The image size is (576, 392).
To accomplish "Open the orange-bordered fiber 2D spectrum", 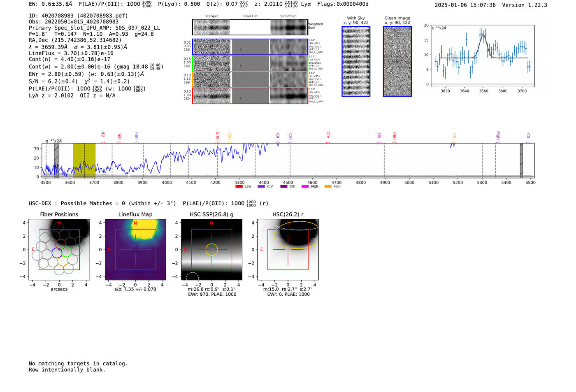I will pos(212,79).
